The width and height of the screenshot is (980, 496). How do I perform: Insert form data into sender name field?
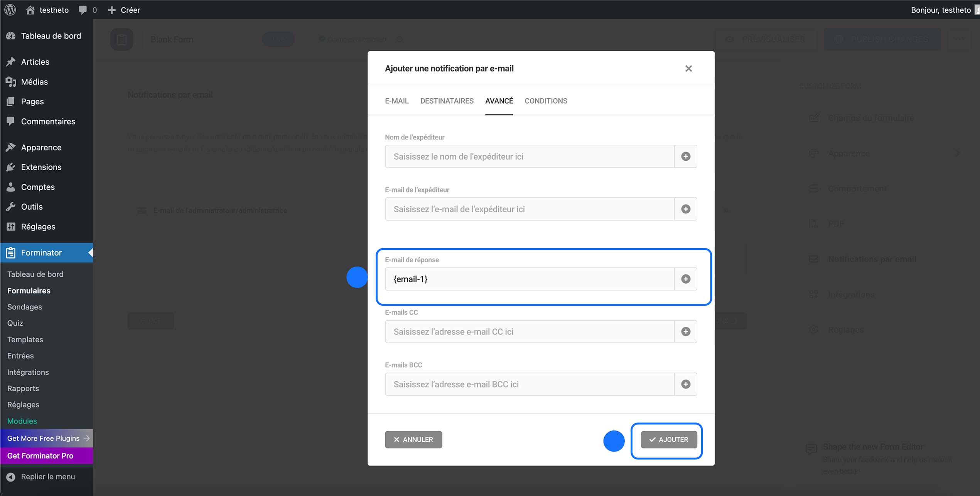coord(686,156)
